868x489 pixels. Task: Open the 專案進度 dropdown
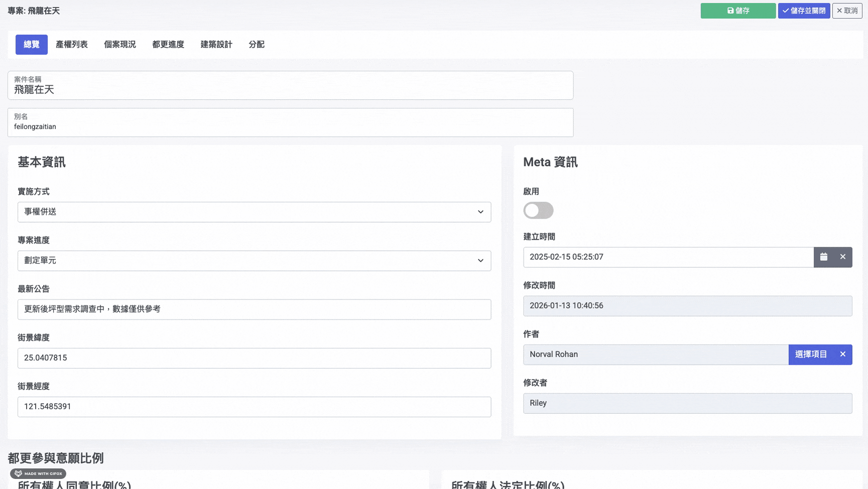(x=254, y=261)
